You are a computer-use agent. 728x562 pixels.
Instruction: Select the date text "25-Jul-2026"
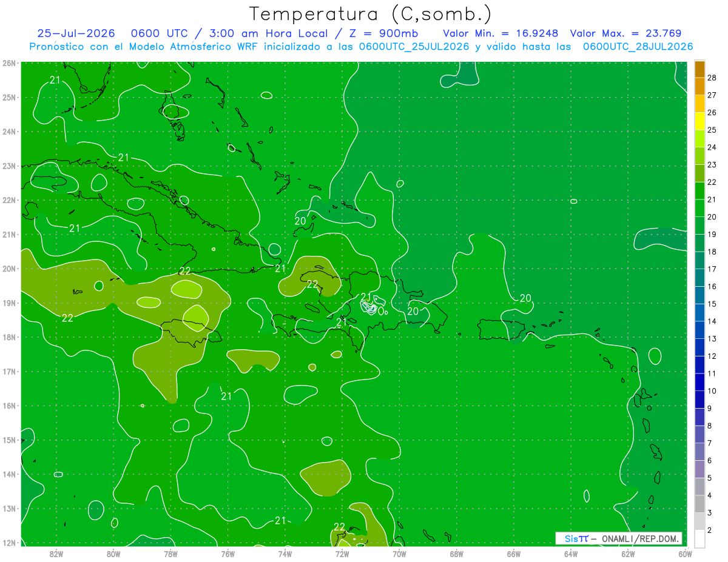click(75, 33)
